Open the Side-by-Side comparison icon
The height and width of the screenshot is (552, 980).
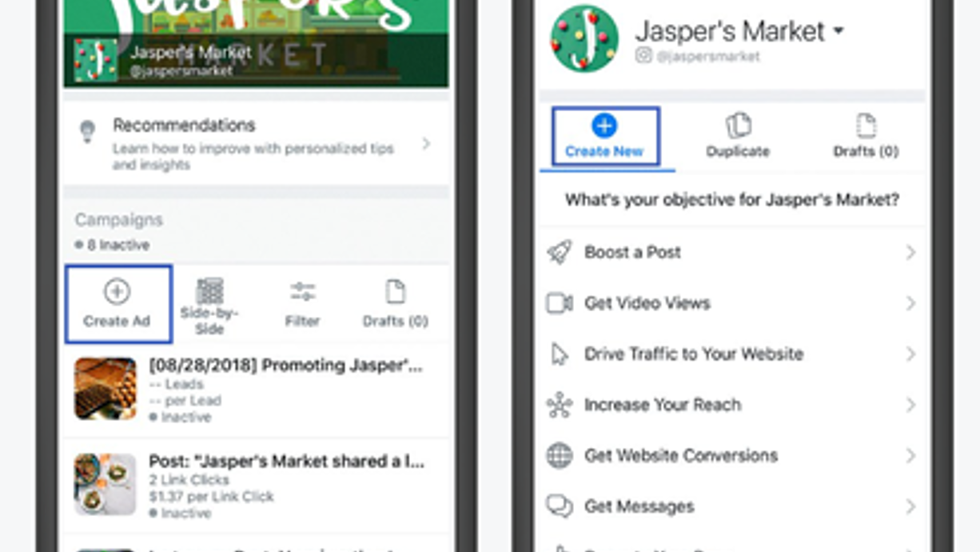coord(209,291)
